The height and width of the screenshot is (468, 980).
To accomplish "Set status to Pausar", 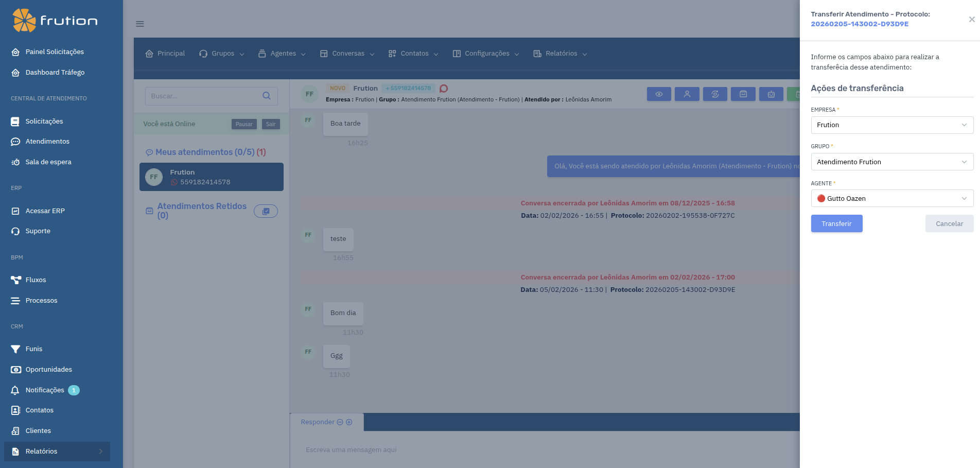I will pos(243,124).
